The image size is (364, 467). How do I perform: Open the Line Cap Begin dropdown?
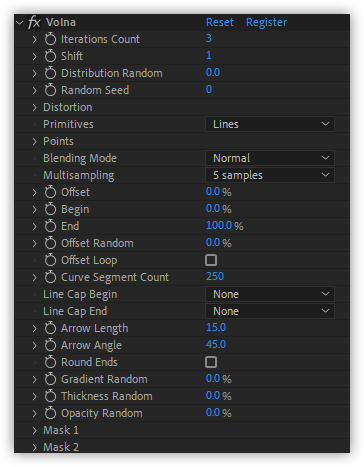click(x=270, y=294)
